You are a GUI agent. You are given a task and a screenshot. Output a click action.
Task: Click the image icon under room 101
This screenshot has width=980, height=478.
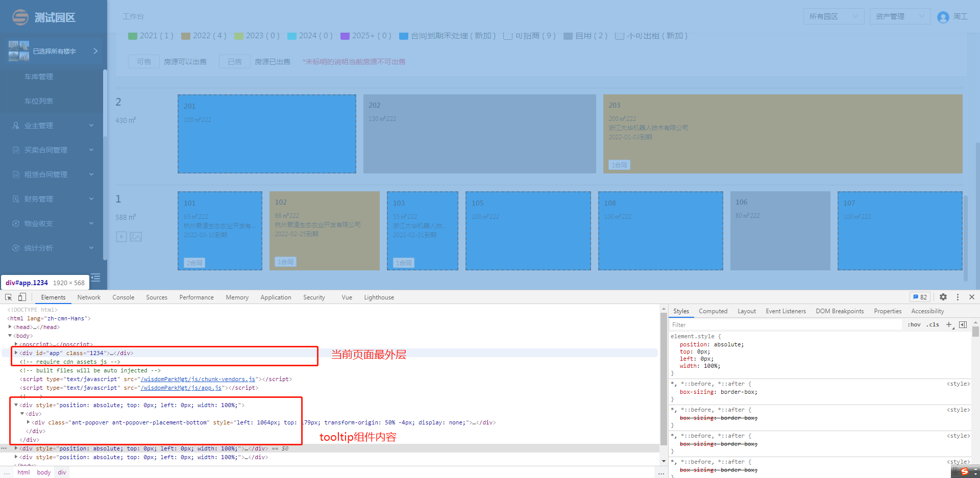(135, 236)
